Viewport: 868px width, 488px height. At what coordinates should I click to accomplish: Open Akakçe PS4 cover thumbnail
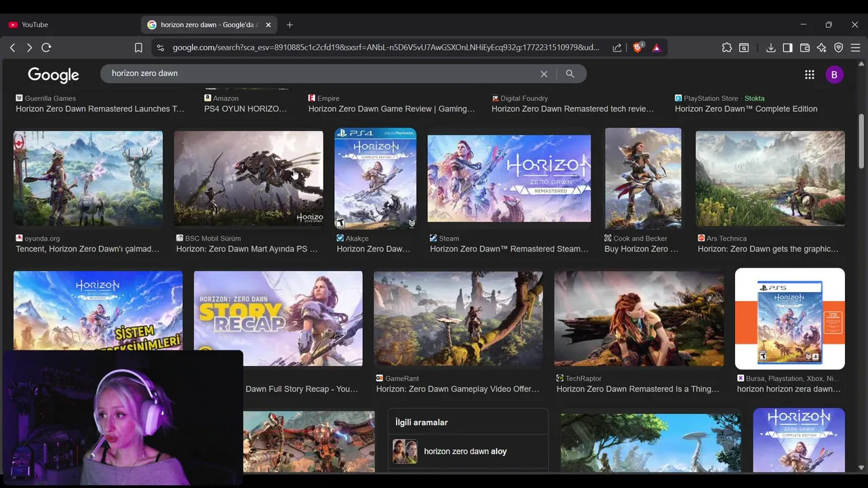(x=376, y=178)
